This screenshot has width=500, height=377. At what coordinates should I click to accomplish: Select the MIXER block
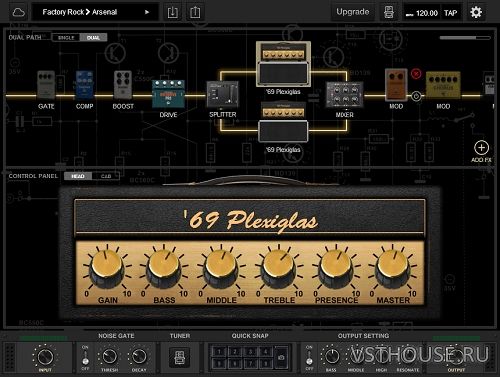coord(344,95)
